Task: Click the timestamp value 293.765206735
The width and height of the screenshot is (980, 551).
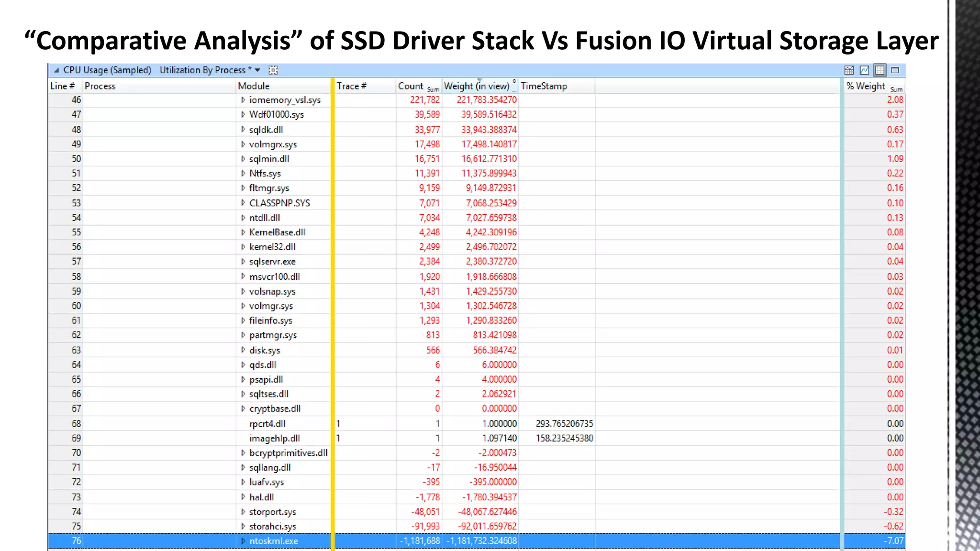Action: click(564, 424)
